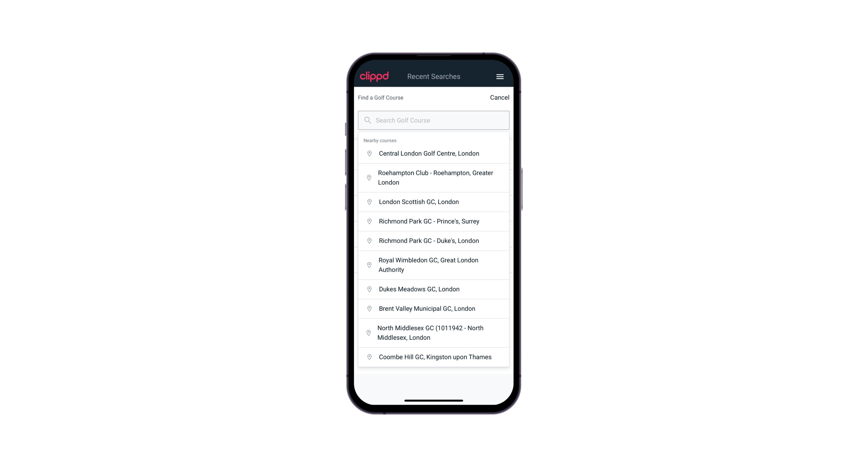Tap the clippd logo icon
868x467 pixels.
point(375,76)
